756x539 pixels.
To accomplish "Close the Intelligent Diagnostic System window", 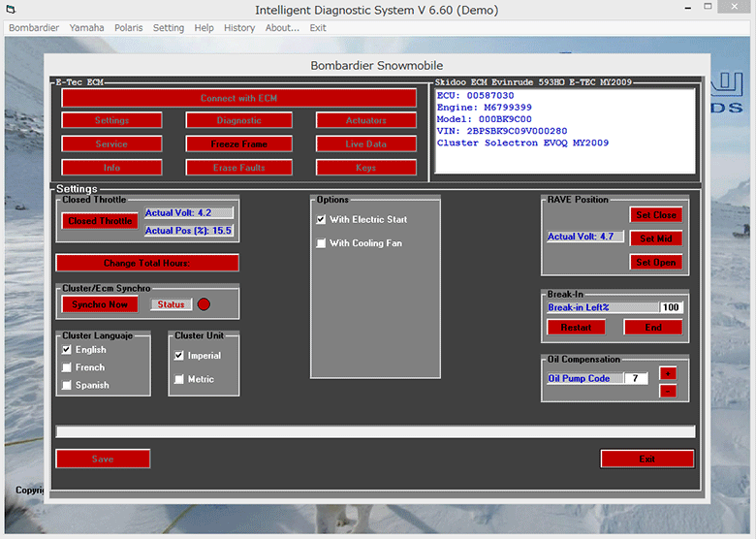I will 735,7.
